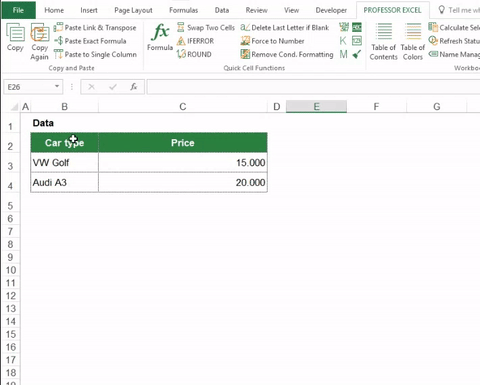Click Delete Last Letter if Blank
Screen dimensions: 480x385
point(285,28)
